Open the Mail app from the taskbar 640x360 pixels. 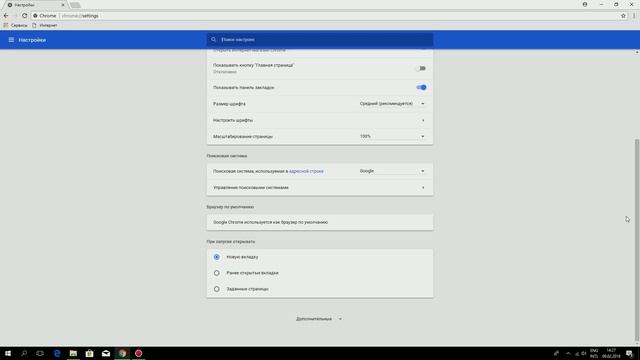[x=106, y=353]
